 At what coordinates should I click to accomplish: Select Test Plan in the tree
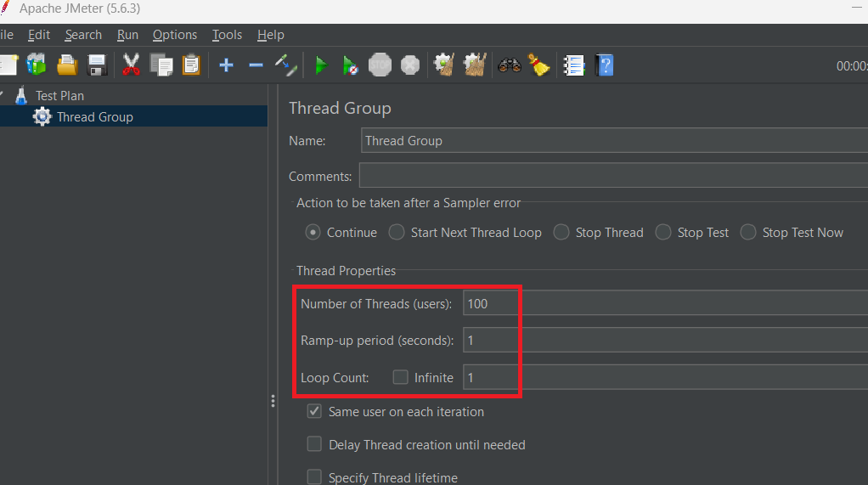[x=59, y=96]
